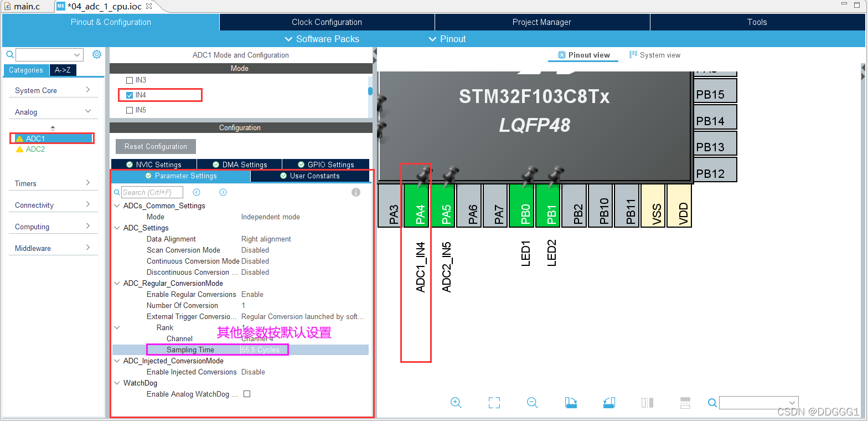The image size is (868, 421).
Task: Zoom out of the pinout view
Action: click(x=533, y=403)
